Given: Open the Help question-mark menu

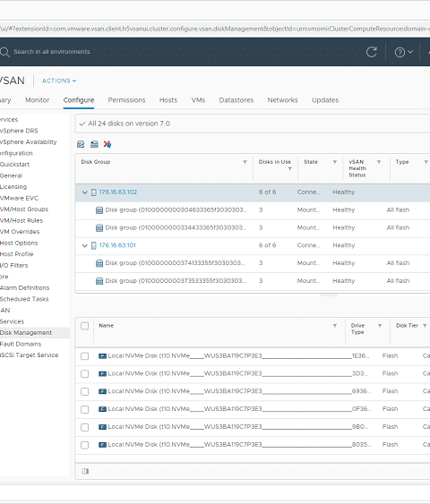Looking at the screenshot, I should click(403, 52).
